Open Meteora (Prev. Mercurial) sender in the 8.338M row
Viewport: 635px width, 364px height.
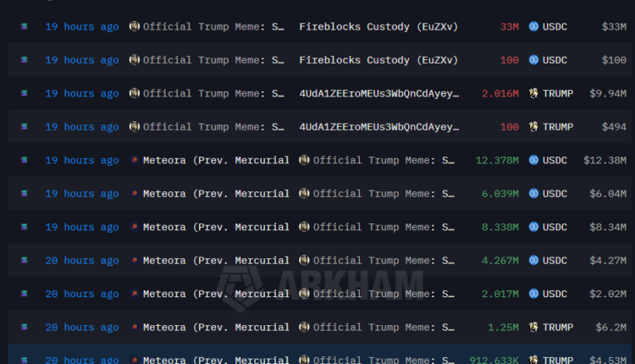(216, 227)
